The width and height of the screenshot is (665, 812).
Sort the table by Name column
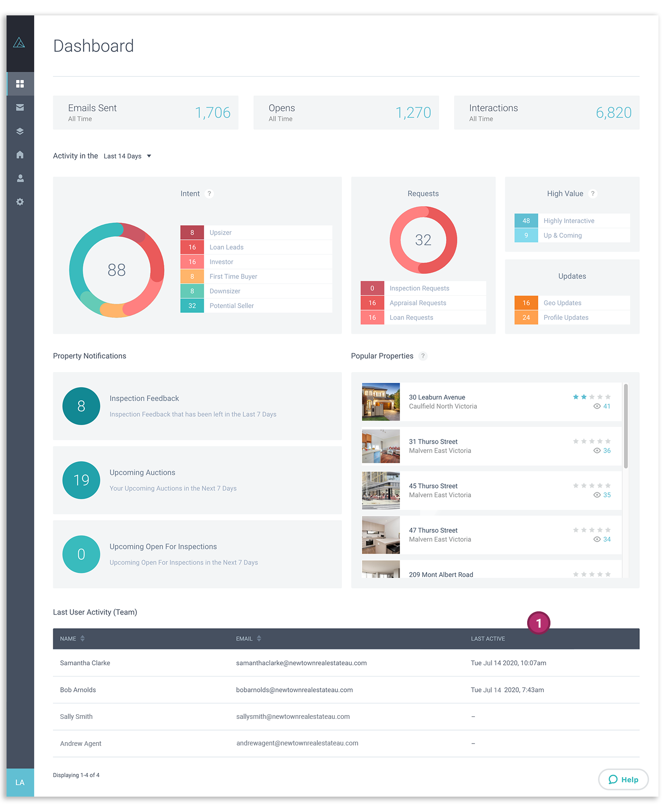[82, 639]
